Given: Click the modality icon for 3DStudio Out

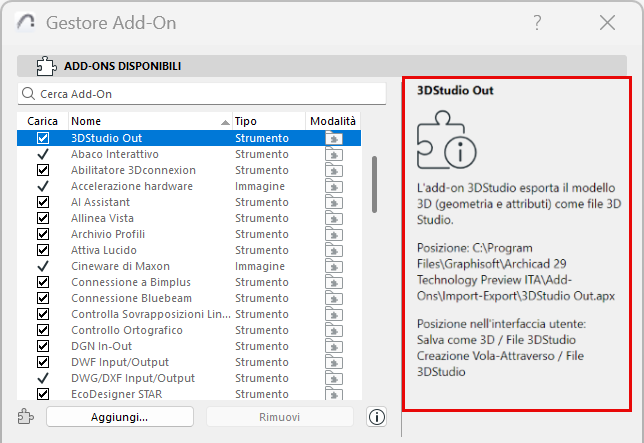Looking at the screenshot, I should pyautogui.click(x=334, y=138).
